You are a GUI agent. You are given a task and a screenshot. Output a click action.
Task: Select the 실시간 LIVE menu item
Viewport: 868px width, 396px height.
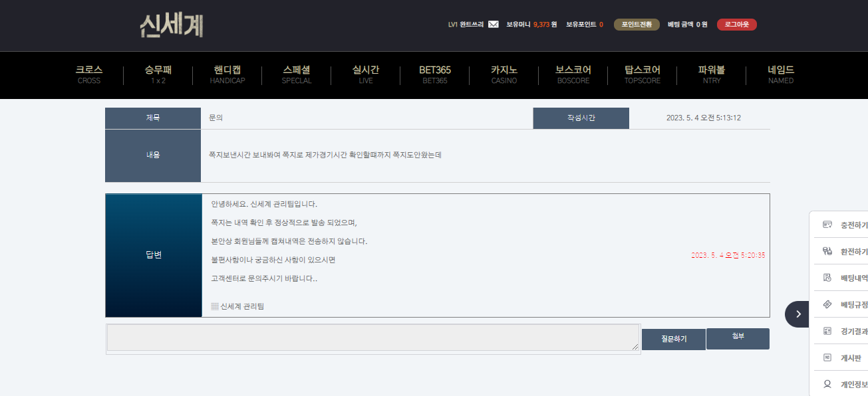coord(365,74)
